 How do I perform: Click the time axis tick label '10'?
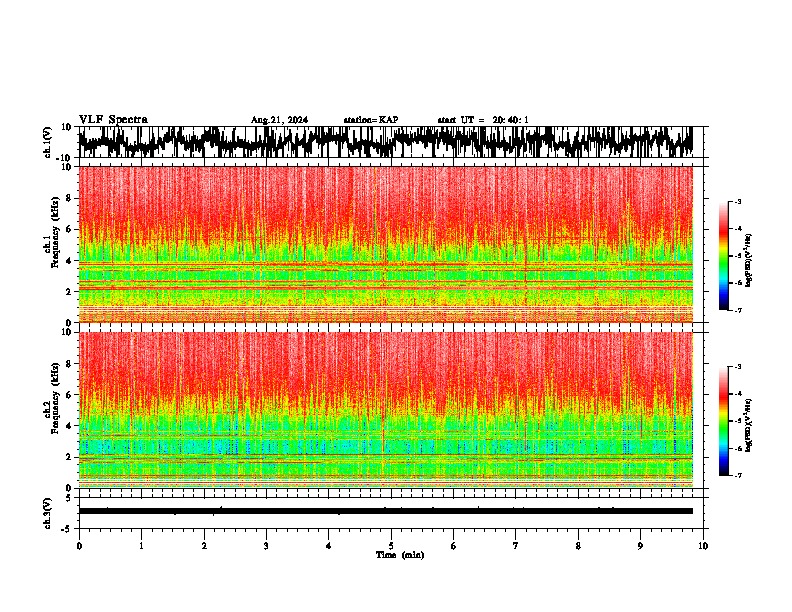703,546
